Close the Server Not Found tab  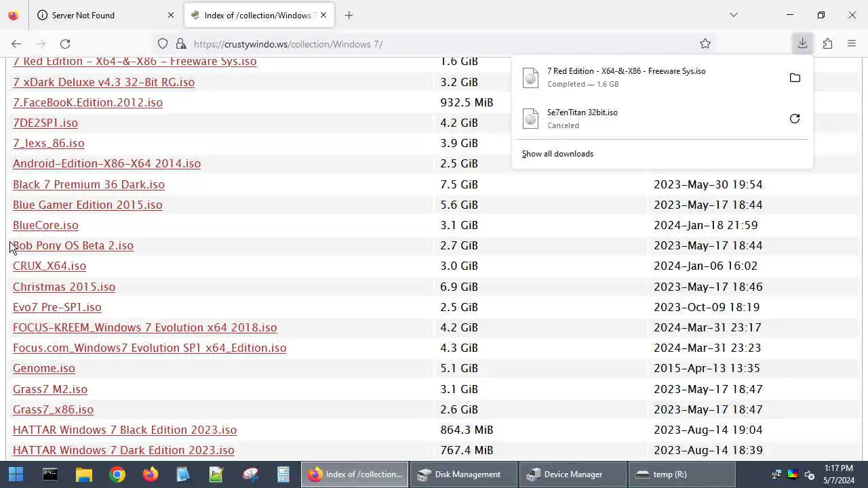(171, 15)
